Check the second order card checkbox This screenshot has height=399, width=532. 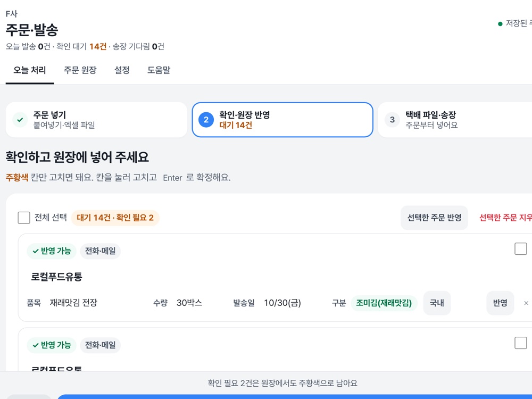(520, 343)
